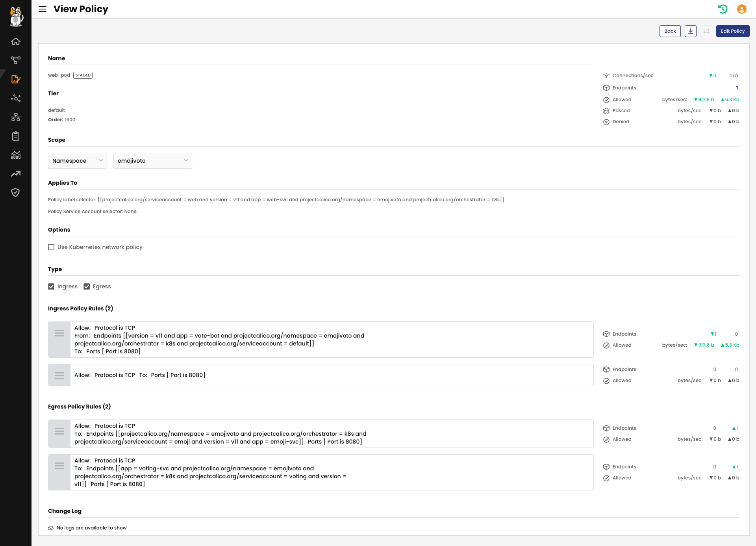756x546 pixels.
Task: Grab the emoji-svc egress rule drag handle
Action: 59,432
